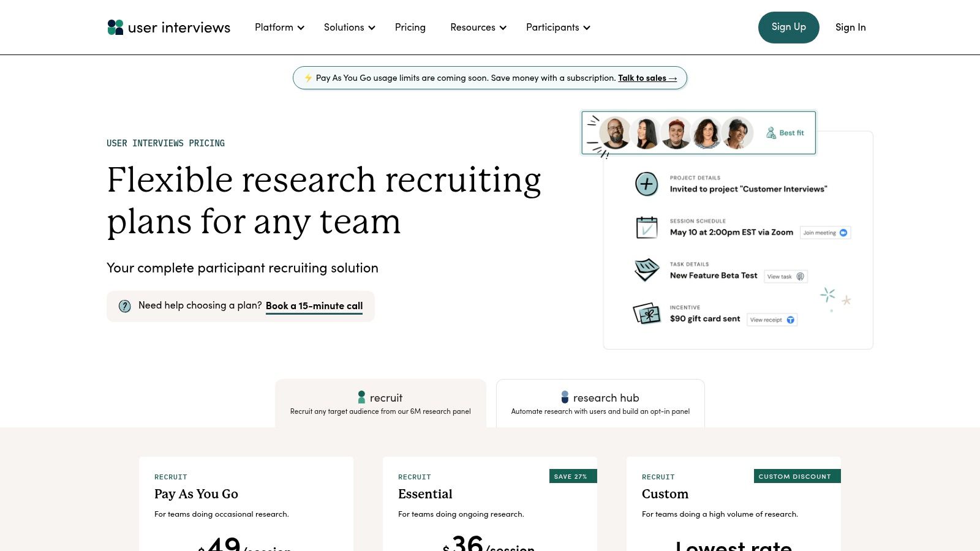Click the question mark help icon
980x551 pixels.
pyautogui.click(x=125, y=306)
